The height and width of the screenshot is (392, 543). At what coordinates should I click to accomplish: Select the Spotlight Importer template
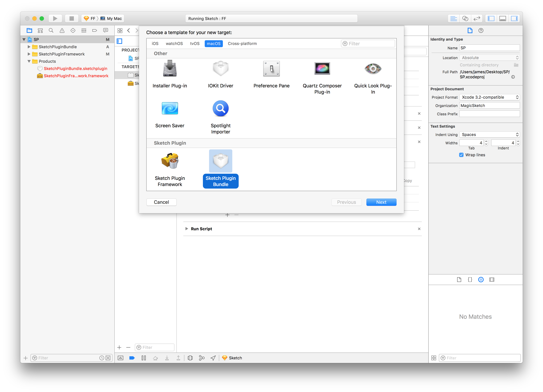(x=221, y=108)
